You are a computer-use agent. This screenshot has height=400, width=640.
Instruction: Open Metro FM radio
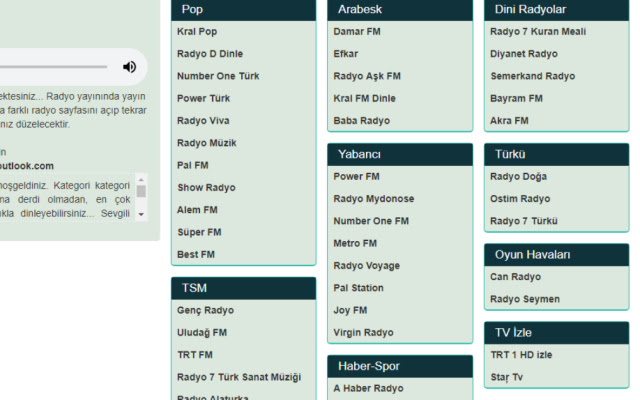[x=355, y=243]
